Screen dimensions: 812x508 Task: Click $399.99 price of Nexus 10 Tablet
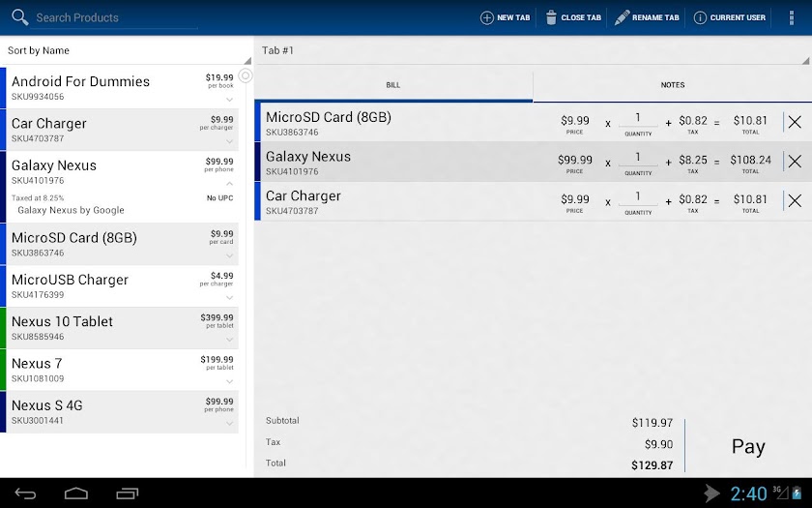point(217,317)
